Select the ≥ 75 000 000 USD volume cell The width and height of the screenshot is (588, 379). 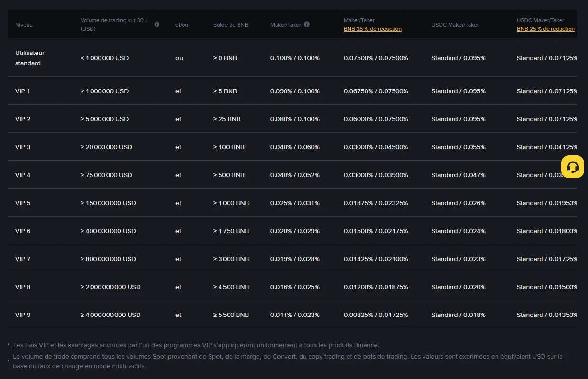click(x=106, y=175)
